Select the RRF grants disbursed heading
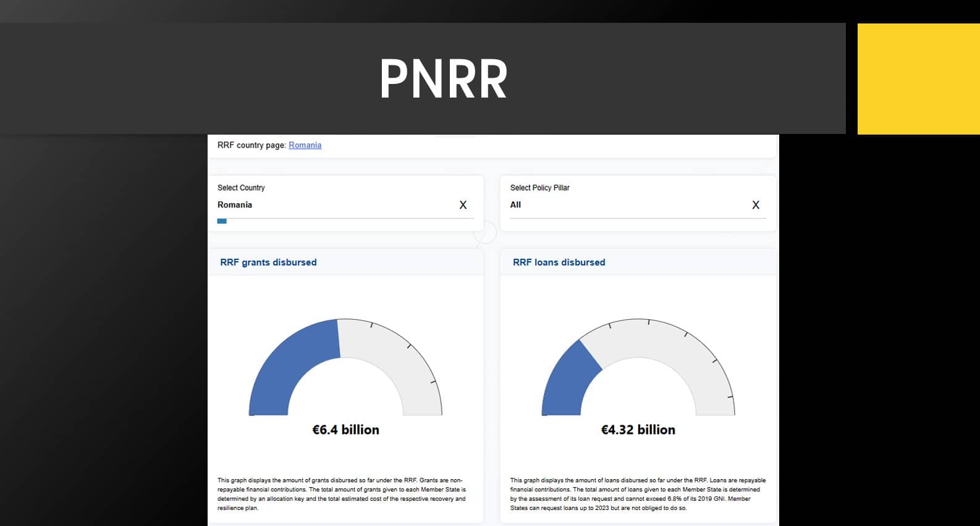The width and height of the screenshot is (980, 526). (x=268, y=262)
